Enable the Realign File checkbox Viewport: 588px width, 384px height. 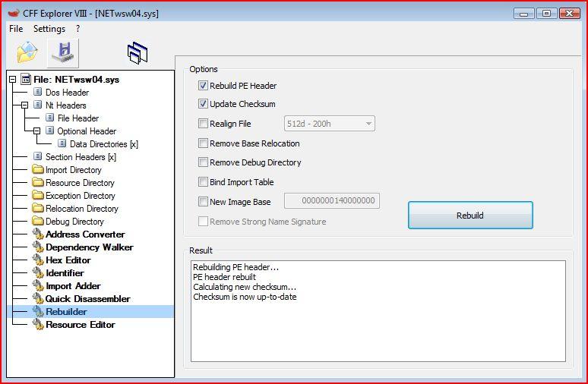coord(203,123)
